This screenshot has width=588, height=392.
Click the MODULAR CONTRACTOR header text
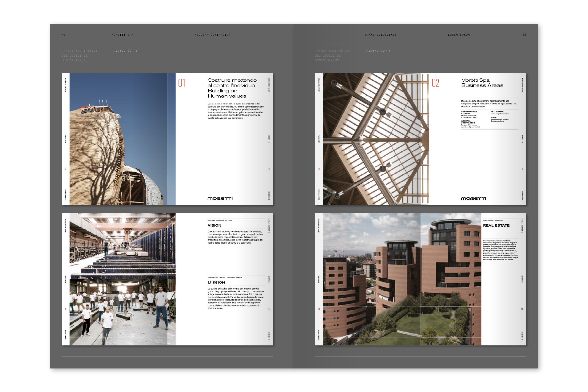point(212,35)
